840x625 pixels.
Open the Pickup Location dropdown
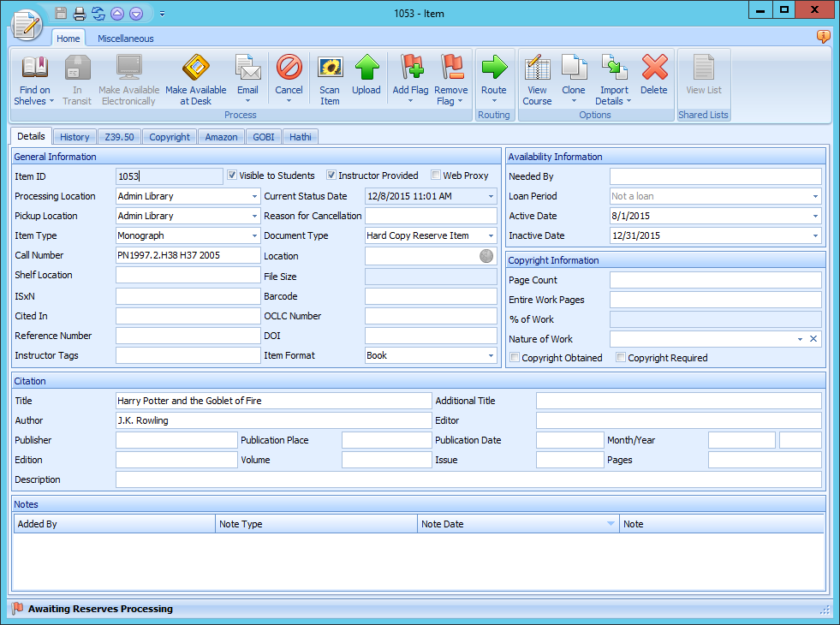tap(254, 215)
